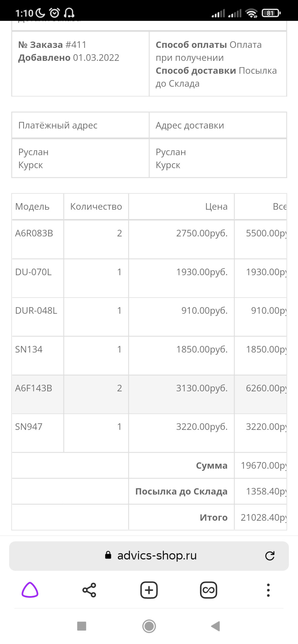Tap the padlock site security icon
Image resolution: width=298 pixels, height=644 pixels.
point(108,555)
